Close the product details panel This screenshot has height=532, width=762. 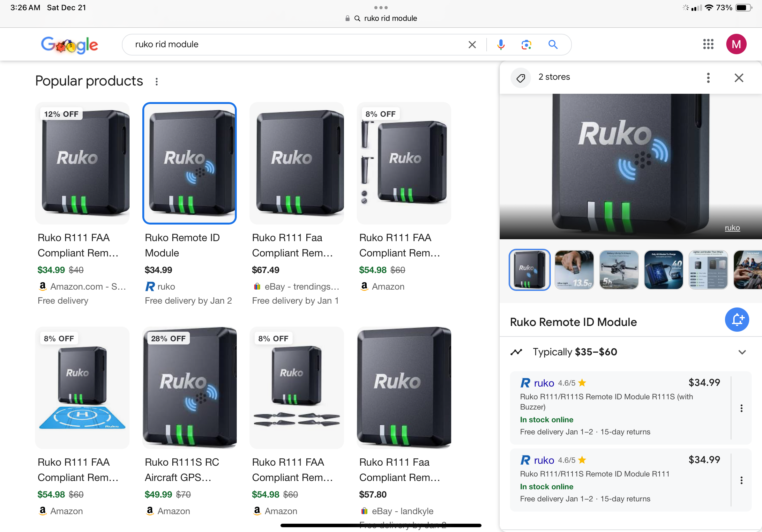(739, 78)
